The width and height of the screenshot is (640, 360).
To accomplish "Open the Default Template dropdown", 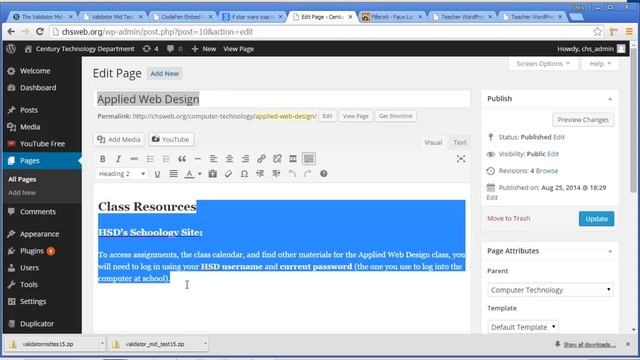I will click(x=523, y=327).
